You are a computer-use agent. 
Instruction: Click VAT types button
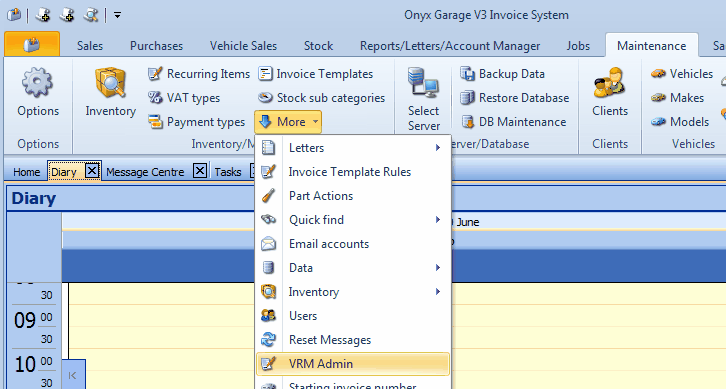(x=184, y=98)
